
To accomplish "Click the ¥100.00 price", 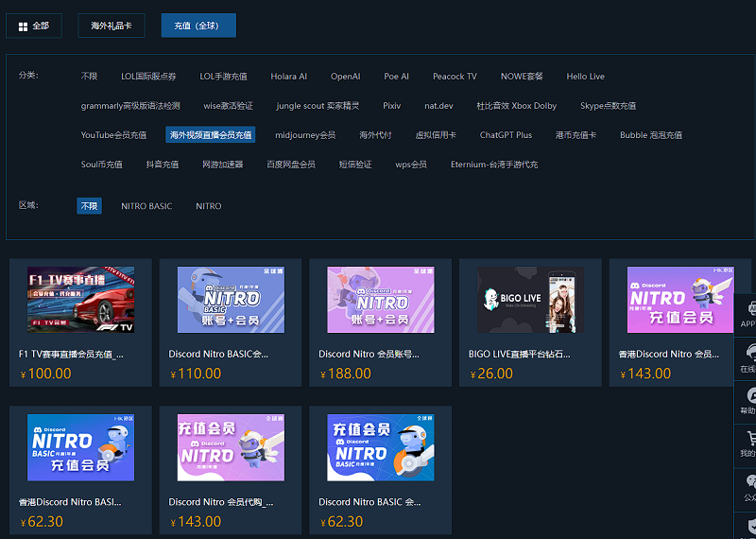I will 45,374.
